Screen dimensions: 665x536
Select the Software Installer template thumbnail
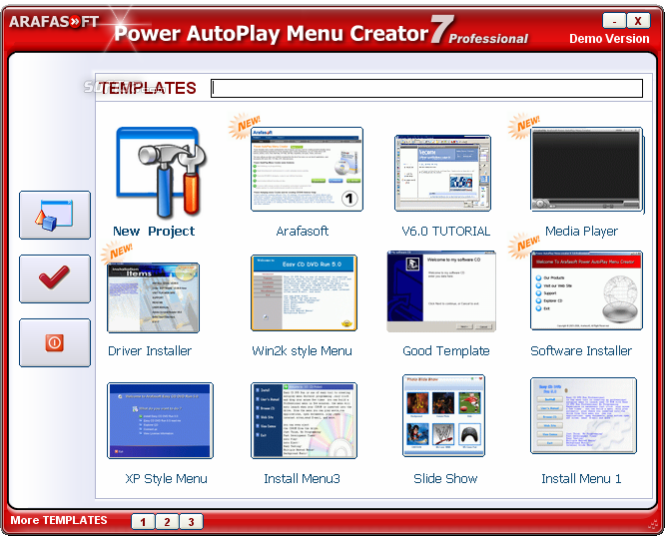pyautogui.click(x=586, y=290)
